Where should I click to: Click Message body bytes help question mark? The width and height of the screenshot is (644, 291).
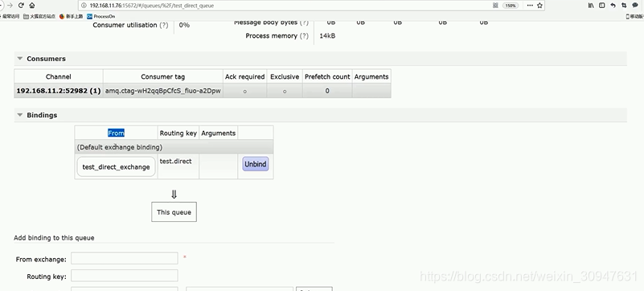[x=304, y=23]
